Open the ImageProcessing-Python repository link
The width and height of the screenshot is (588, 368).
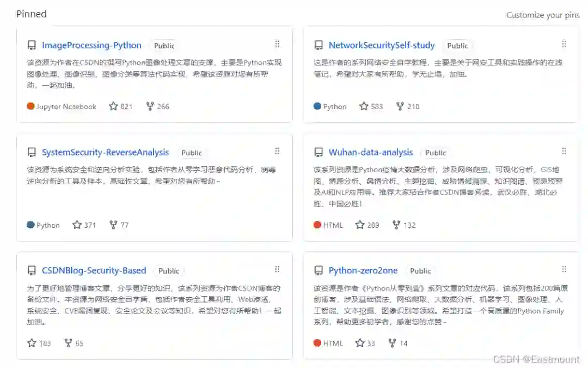tap(91, 45)
